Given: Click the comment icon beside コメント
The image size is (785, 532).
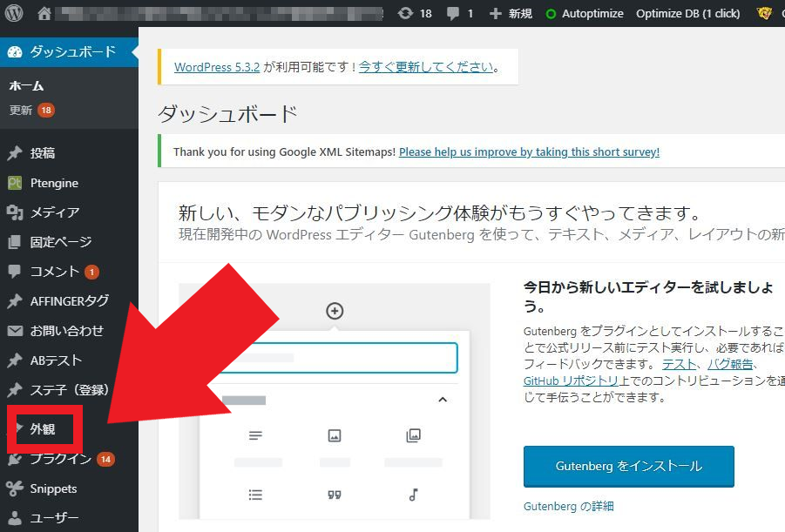Looking at the screenshot, I should (x=15, y=272).
